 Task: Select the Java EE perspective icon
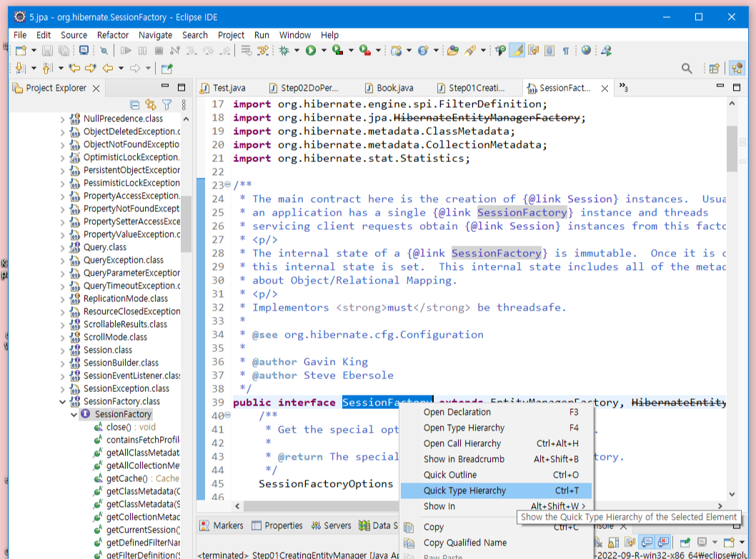(737, 69)
